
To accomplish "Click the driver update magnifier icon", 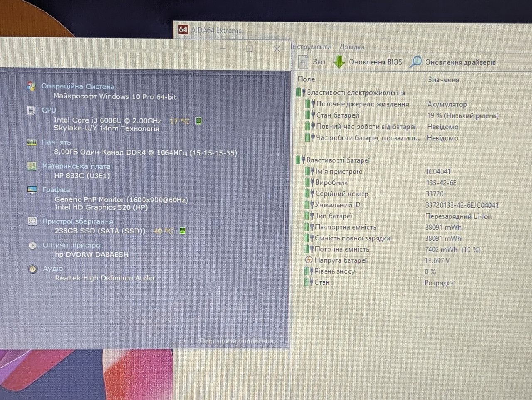I will point(416,62).
